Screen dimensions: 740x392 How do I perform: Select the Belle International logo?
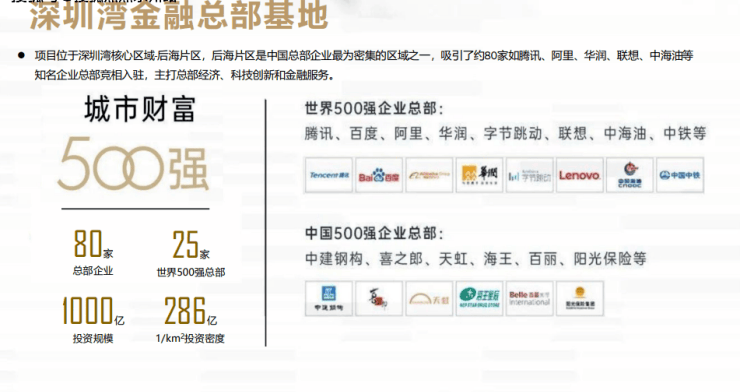pos(530,299)
